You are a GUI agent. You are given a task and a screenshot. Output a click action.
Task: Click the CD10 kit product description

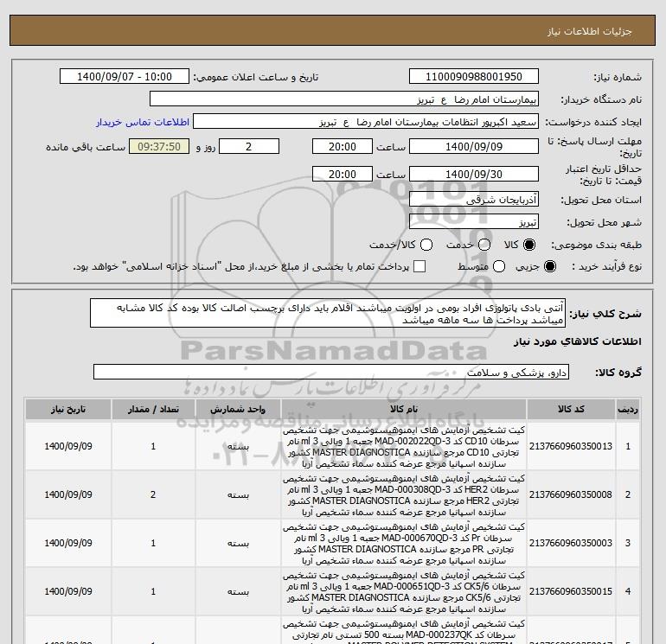coord(404,447)
